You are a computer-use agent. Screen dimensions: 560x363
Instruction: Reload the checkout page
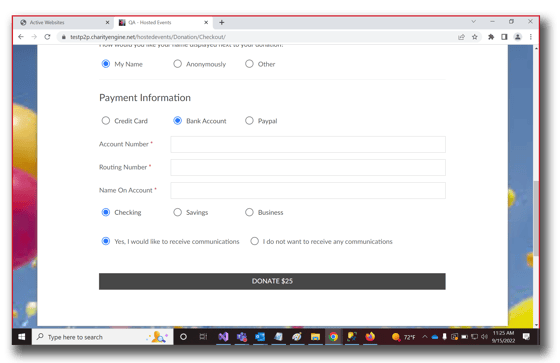click(x=47, y=36)
